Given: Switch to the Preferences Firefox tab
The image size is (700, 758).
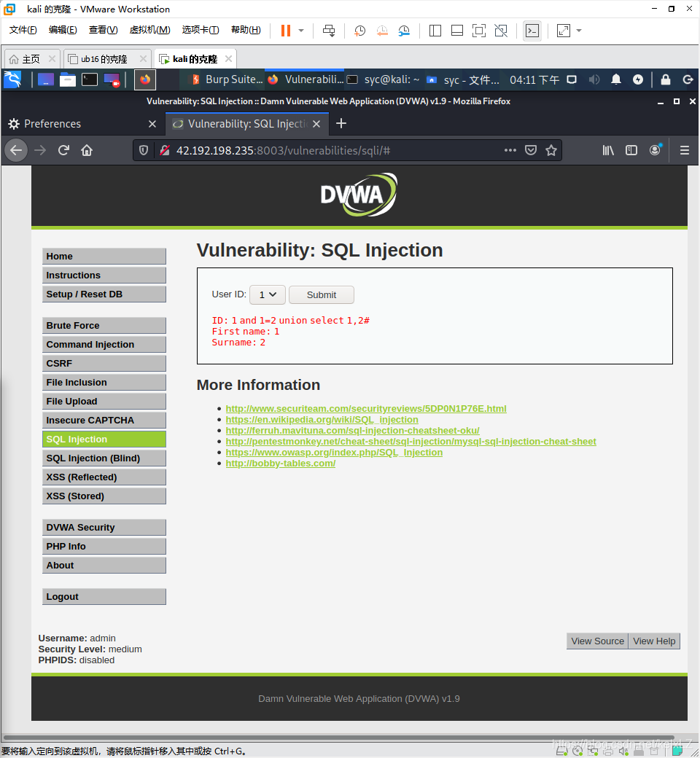Looking at the screenshot, I should [75, 124].
